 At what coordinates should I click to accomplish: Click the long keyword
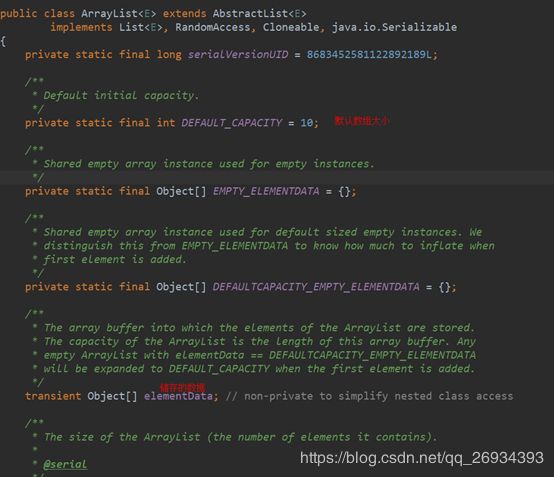(x=169, y=54)
